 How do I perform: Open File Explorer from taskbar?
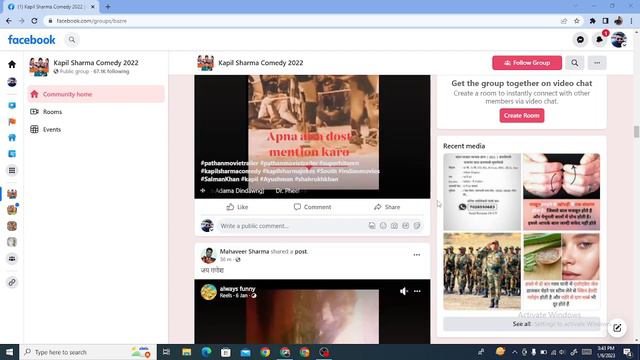187,352
